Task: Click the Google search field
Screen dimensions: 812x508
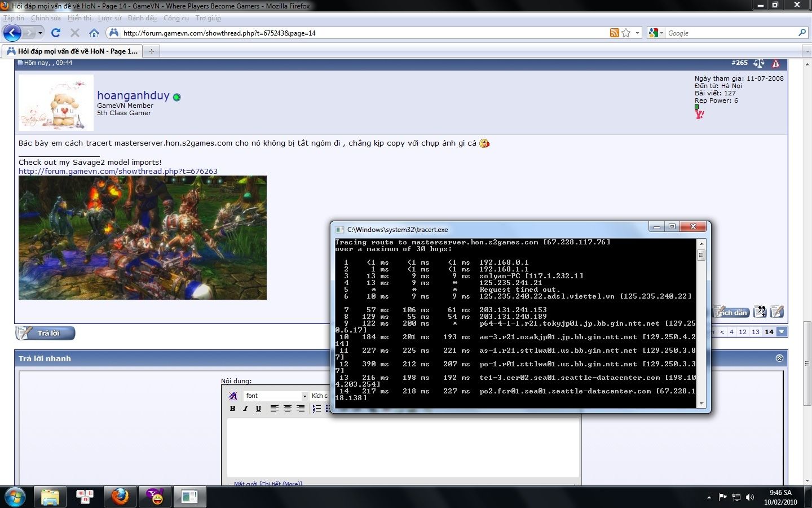Action: click(731, 33)
